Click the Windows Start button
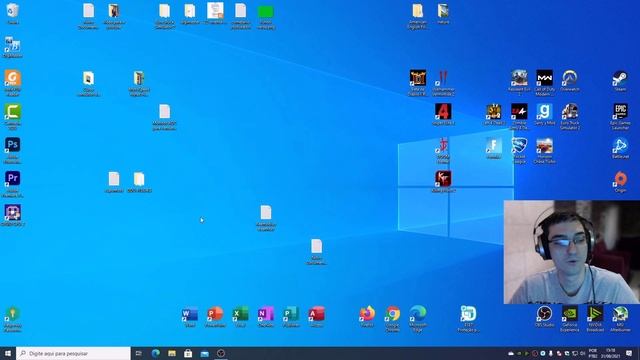This screenshot has height=360, width=640. [x=8, y=353]
